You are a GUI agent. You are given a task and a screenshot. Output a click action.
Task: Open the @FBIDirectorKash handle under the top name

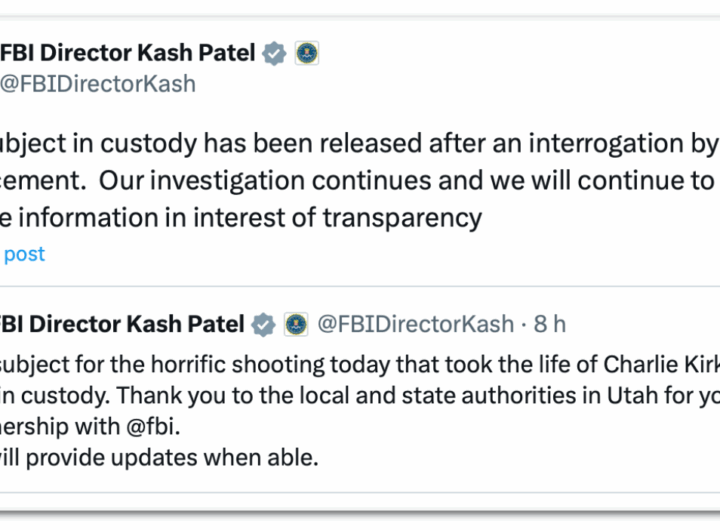click(98, 84)
